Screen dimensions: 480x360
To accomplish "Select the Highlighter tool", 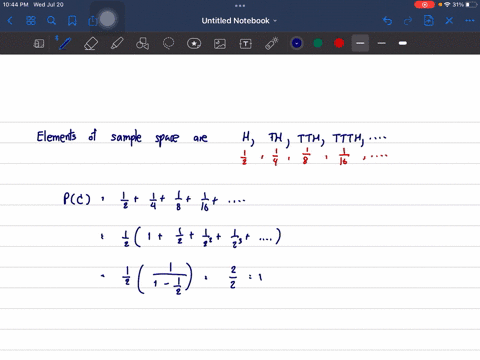I will click(117, 43).
